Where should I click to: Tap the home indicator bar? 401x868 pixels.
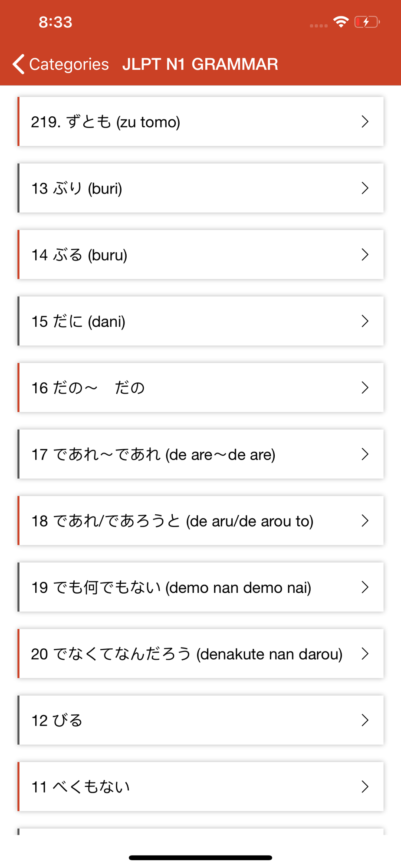[x=200, y=858]
